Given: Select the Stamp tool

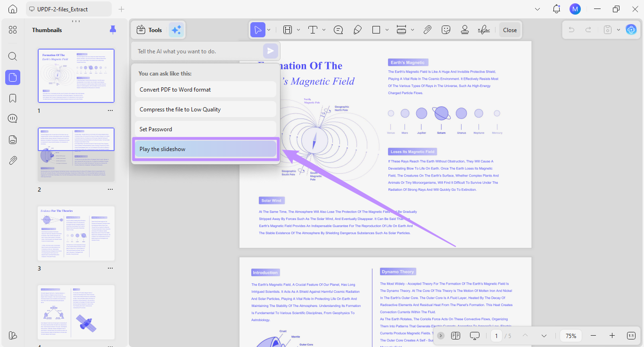Looking at the screenshot, I should coord(465,30).
